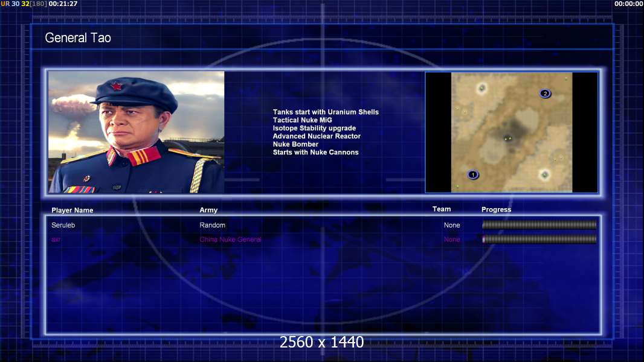
Task: Select the Seruleb loading progress bar
Action: (539, 224)
